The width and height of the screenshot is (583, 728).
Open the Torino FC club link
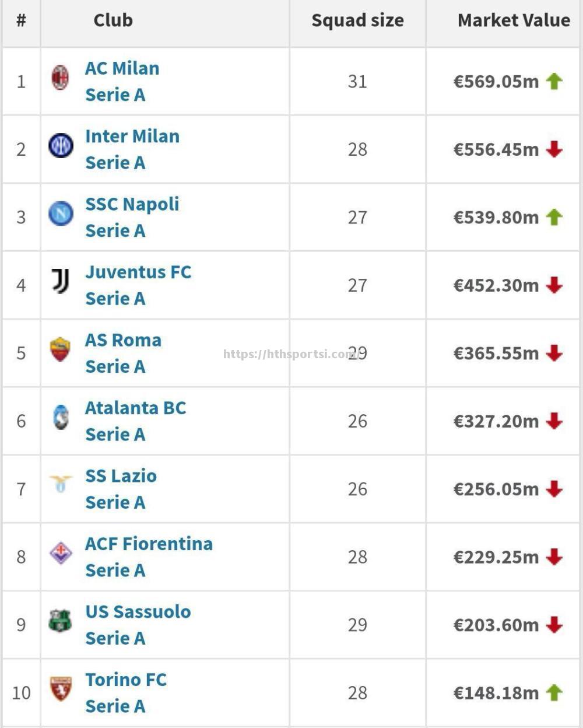point(126,680)
